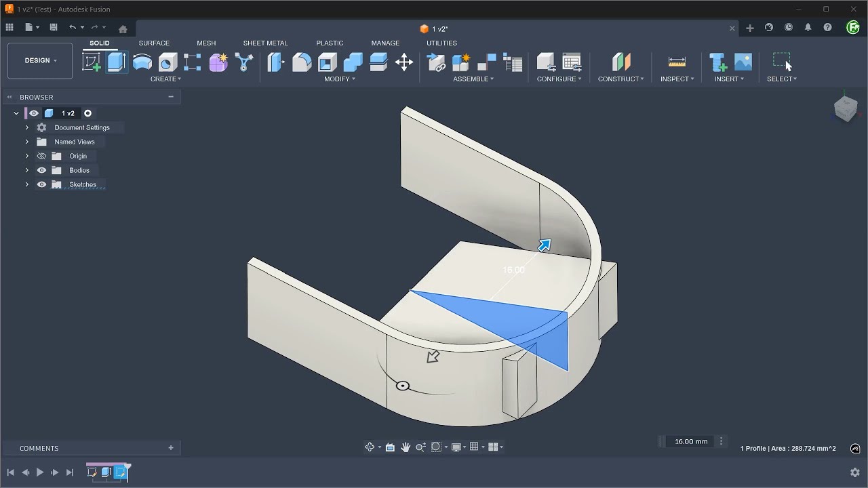
Task: Open the Data Panel grid icon
Action: tap(9, 28)
